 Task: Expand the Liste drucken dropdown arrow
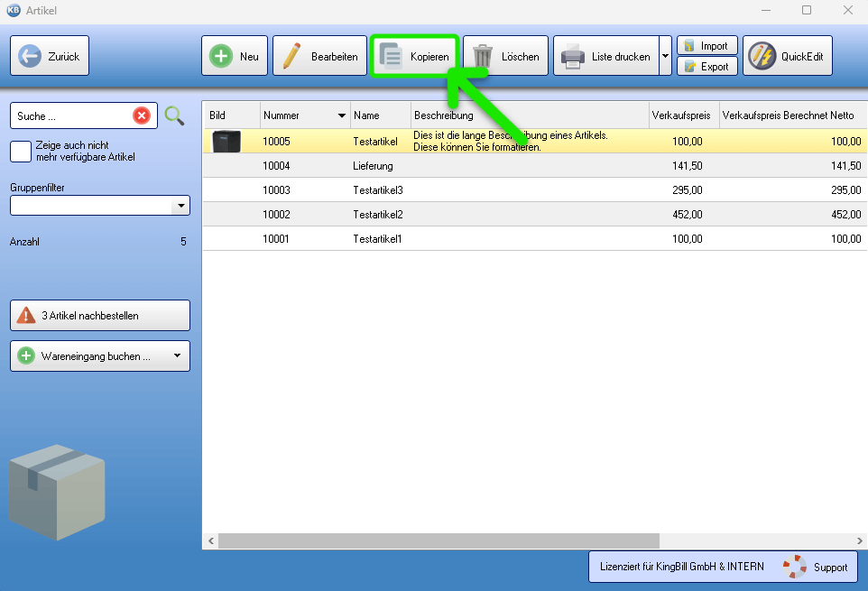665,56
